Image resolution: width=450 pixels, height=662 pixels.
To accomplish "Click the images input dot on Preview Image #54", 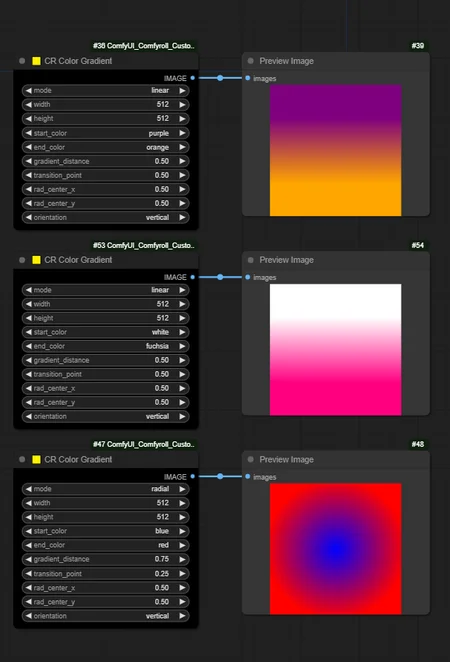I will point(248,277).
